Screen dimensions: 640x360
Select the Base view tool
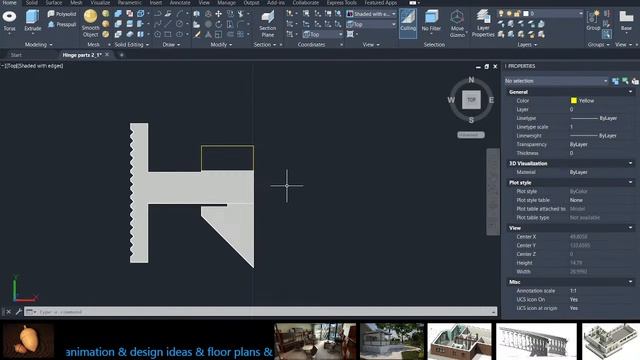626,20
